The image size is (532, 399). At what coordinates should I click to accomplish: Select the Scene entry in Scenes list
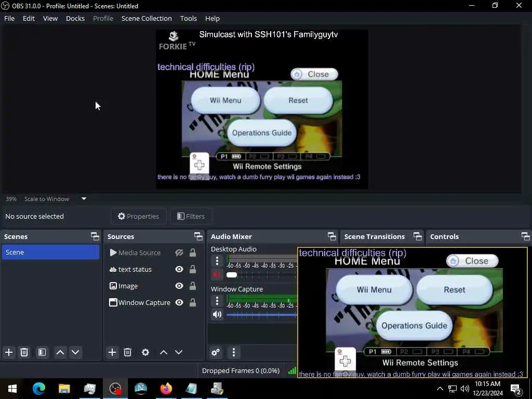tap(50, 252)
